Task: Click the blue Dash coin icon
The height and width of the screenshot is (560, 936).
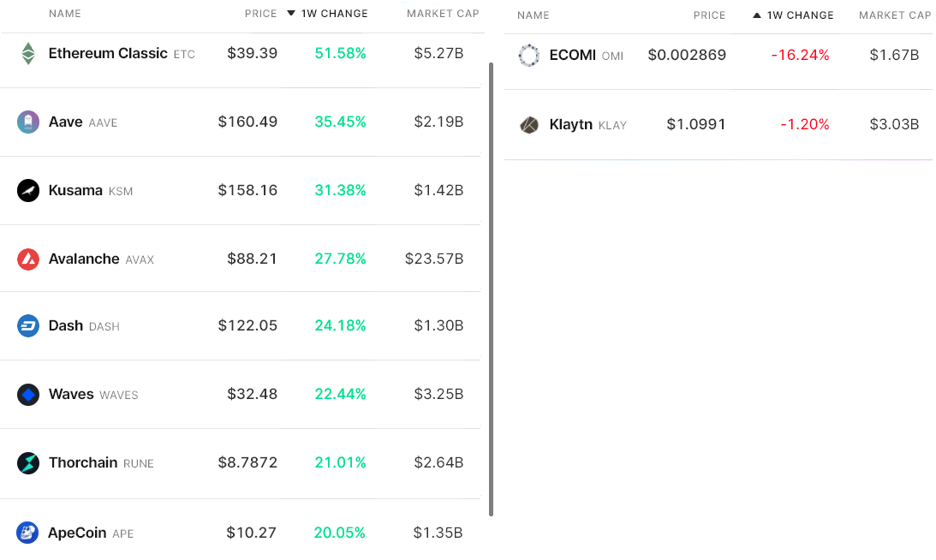Action: [x=28, y=326]
